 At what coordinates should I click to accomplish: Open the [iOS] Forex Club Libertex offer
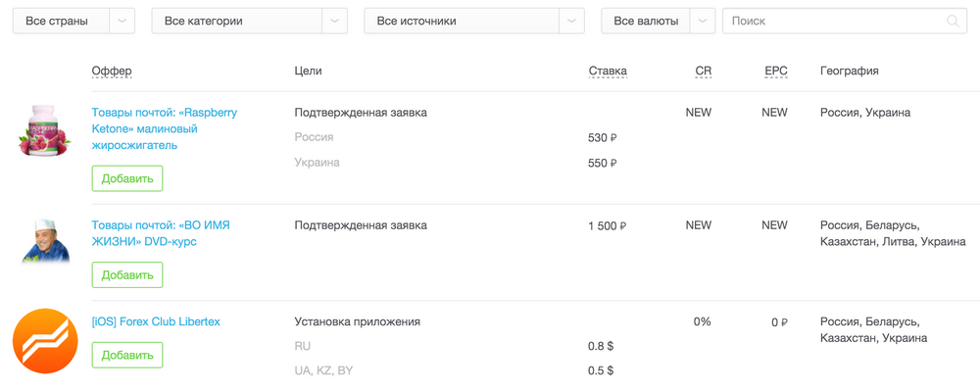[x=155, y=321]
